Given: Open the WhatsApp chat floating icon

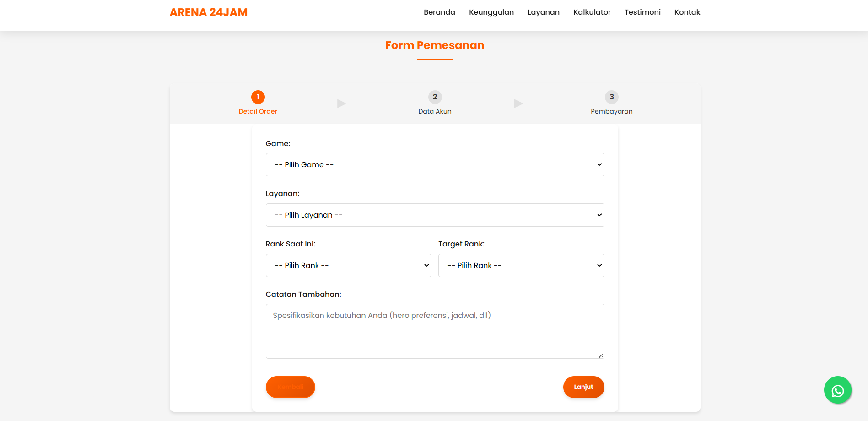Looking at the screenshot, I should [x=837, y=390].
